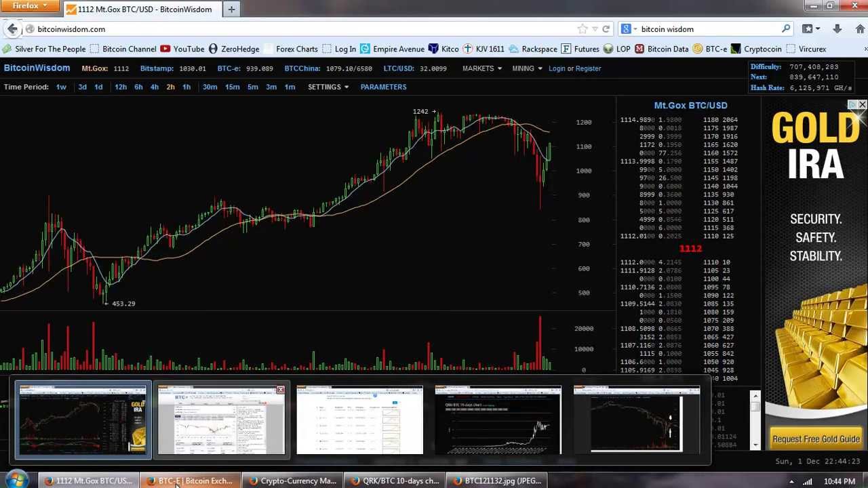Open the Bitcoin Channel bookmark

[123, 49]
